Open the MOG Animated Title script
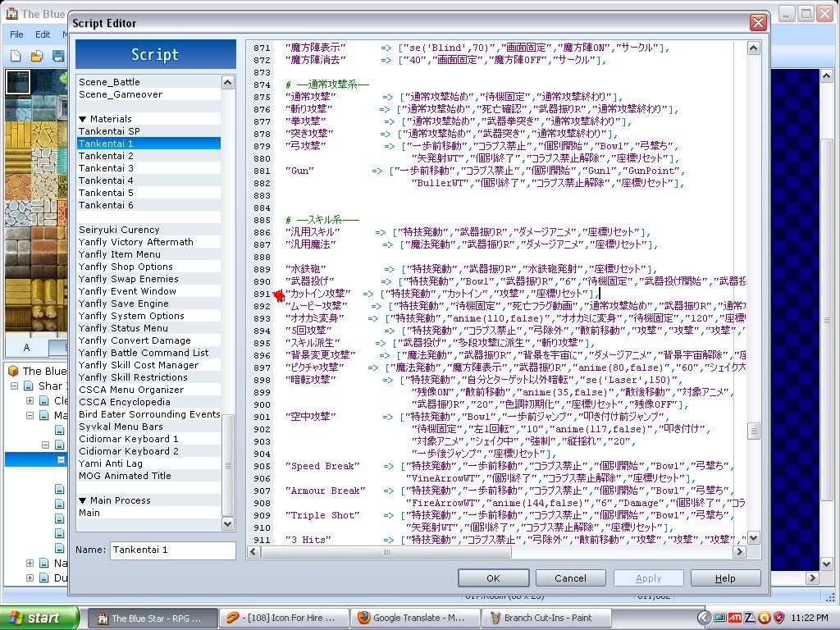Image resolution: width=840 pixels, height=630 pixels. [125, 476]
